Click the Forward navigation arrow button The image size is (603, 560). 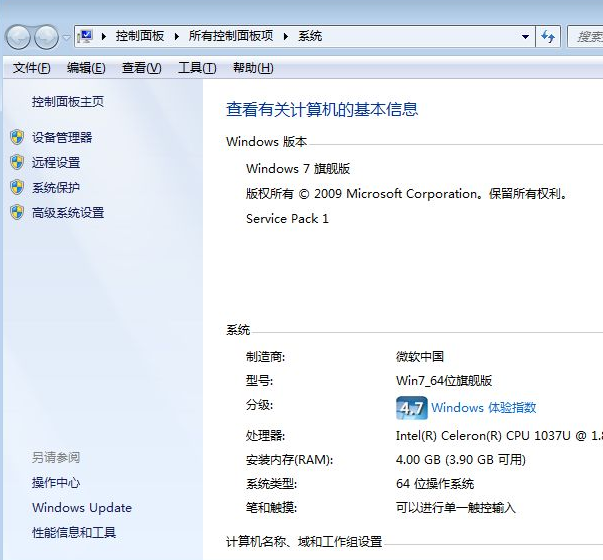[47, 37]
